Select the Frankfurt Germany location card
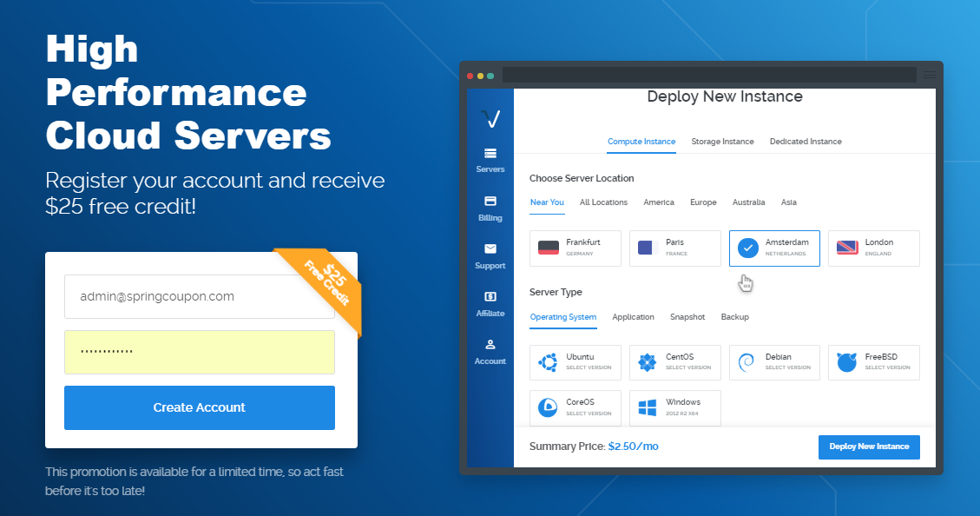 pos(575,248)
